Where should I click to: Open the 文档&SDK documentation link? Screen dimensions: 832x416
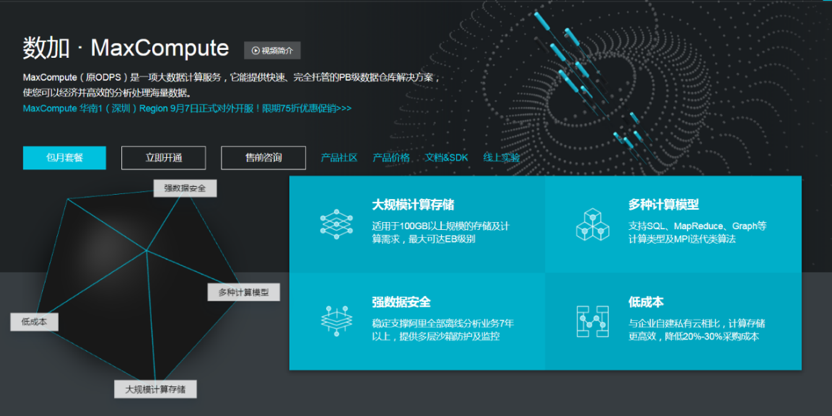(x=446, y=158)
